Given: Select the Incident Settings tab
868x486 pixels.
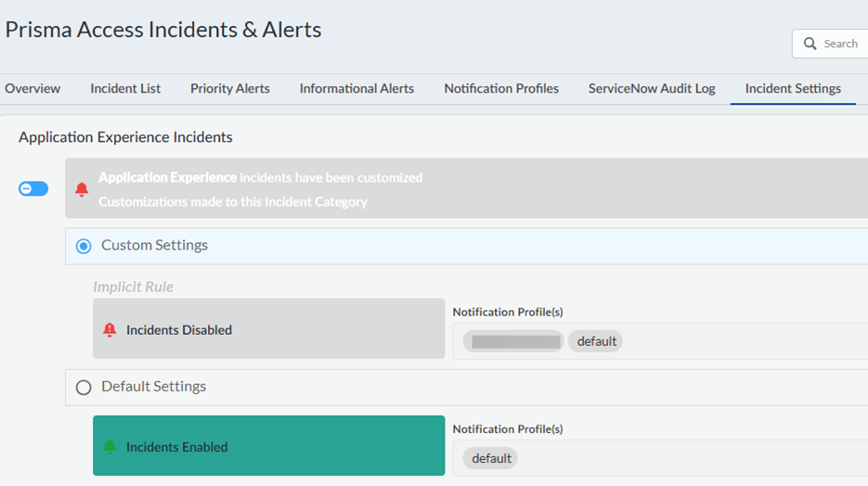Looking at the screenshot, I should 793,89.
